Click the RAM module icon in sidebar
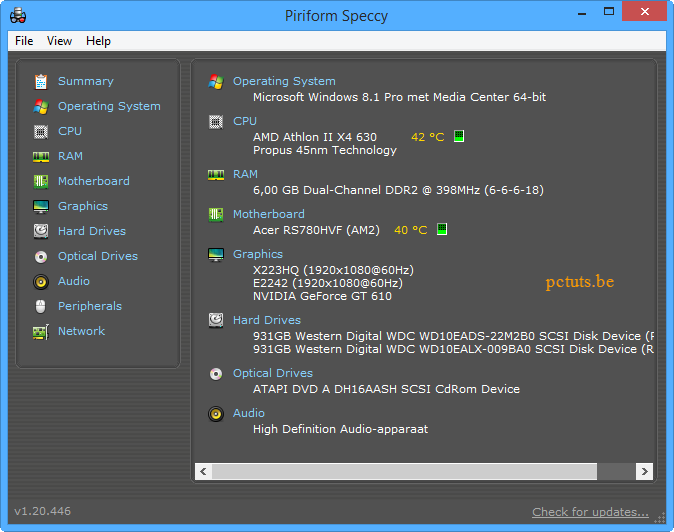 point(41,156)
